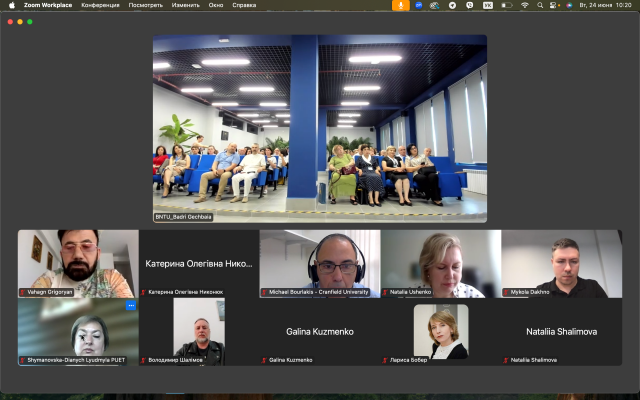Open the Посмотреть menu
Image resolution: width=640 pixels, height=400 pixels.
coord(146,5)
